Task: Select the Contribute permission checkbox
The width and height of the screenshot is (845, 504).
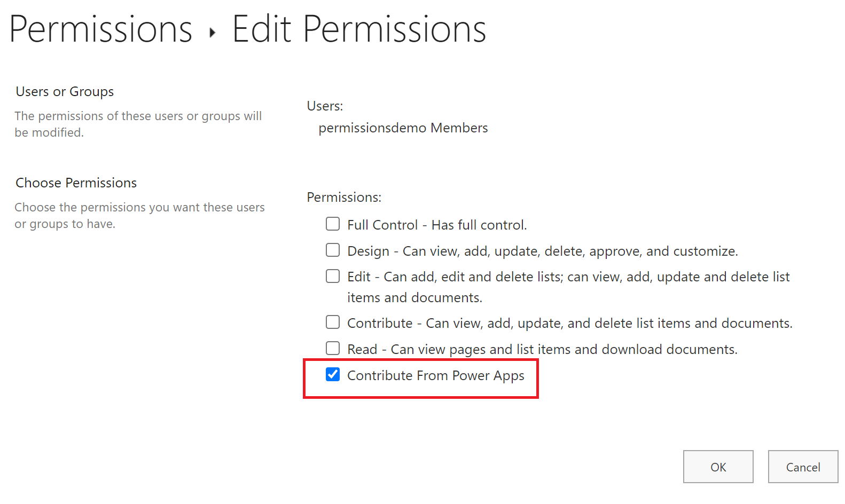Action: (x=333, y=322)
